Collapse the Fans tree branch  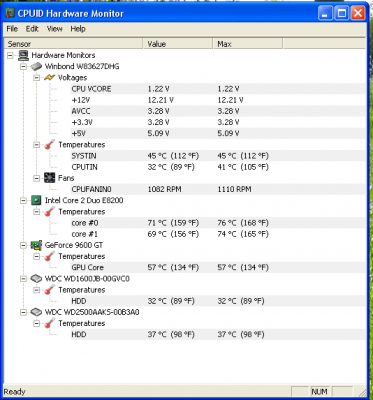36,178
